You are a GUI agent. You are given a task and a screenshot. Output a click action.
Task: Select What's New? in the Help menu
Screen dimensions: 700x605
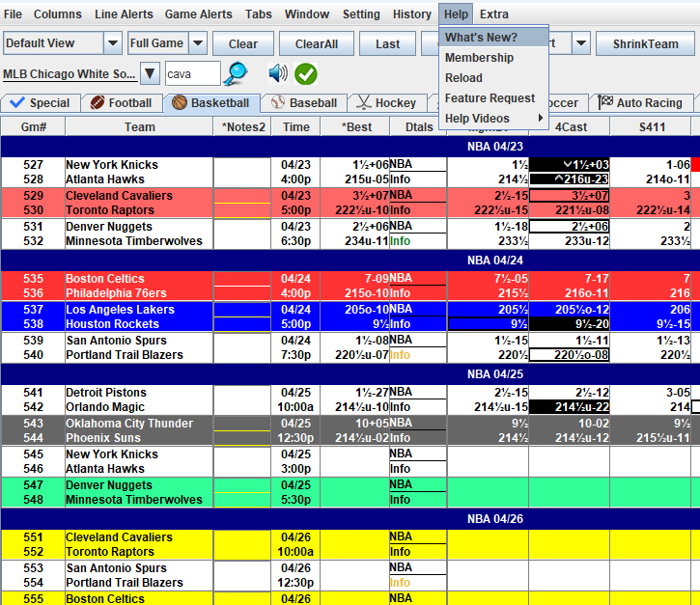[493, 38]
